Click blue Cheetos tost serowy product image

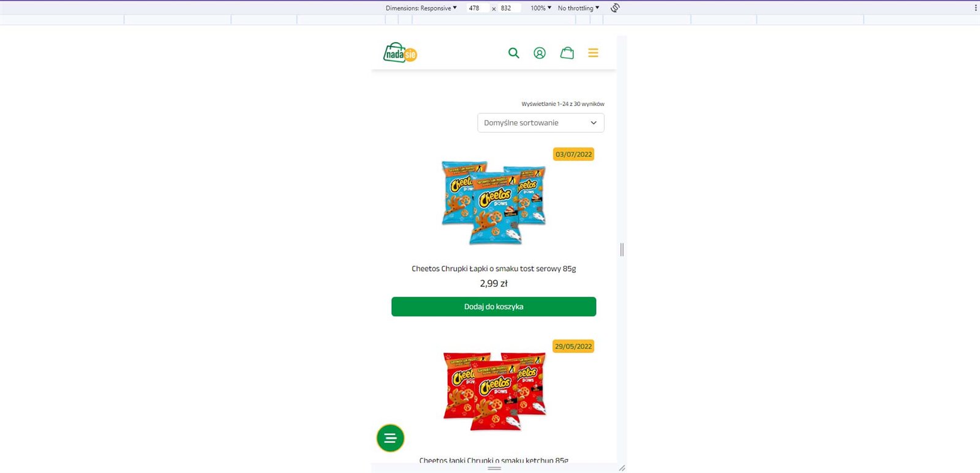coord(494,202)
